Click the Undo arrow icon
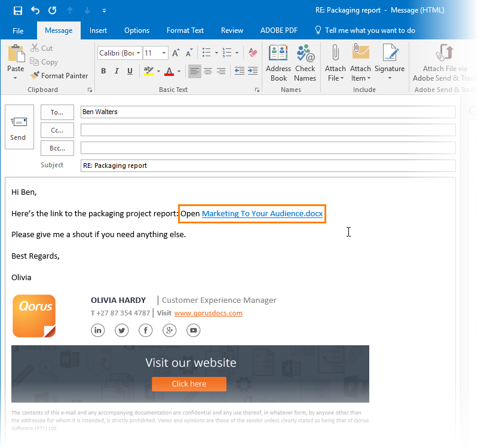This screenshot has height=448, width=478. 35,11
